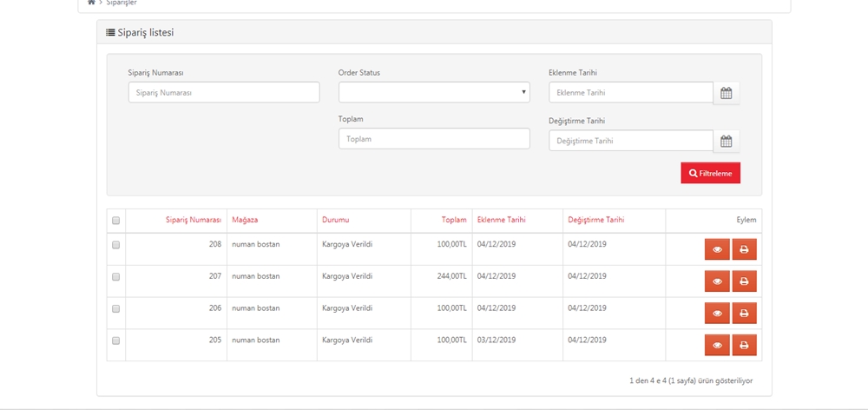Viewport: 868px width, 410px height.
Task: Focus the Eklenme Tarihi date input
Action: pyautogui.click(x=631, y=93)
